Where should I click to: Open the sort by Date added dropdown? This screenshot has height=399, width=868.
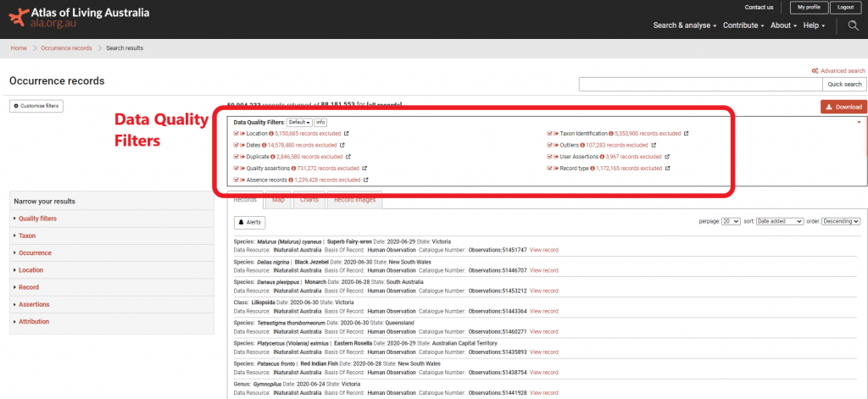(780, 221)
